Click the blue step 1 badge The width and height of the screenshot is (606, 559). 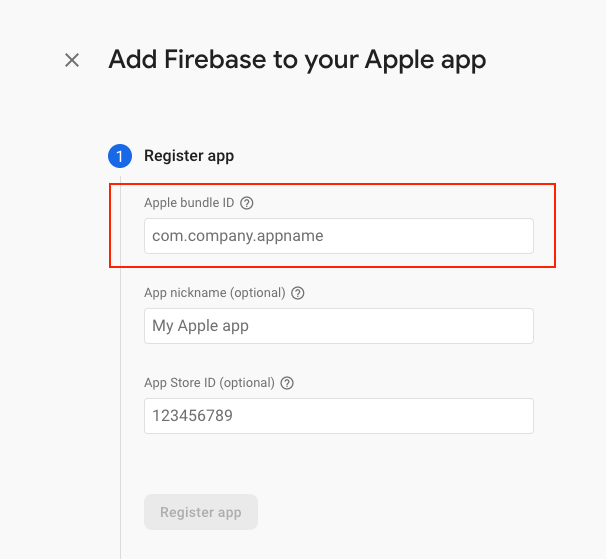coord(120,156)
